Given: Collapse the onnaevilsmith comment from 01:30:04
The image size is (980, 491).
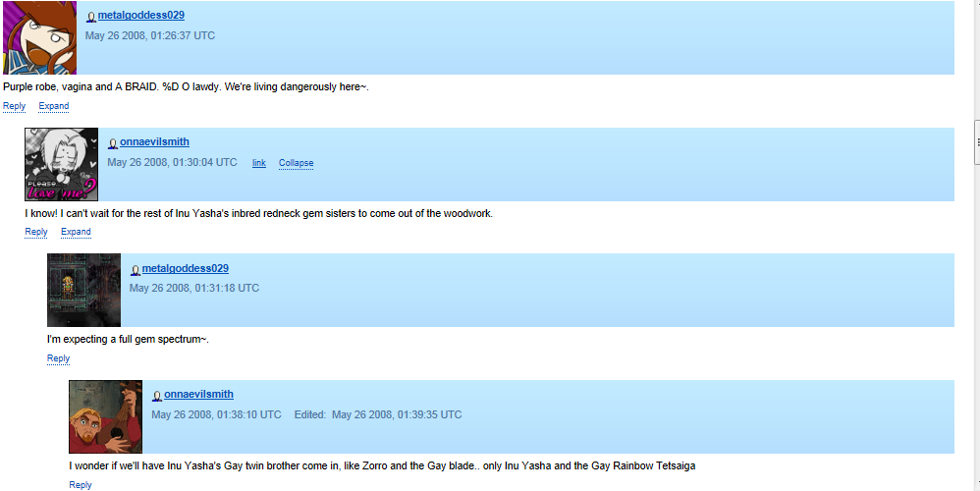Looking at the screenshot, I should pos(296,163).
